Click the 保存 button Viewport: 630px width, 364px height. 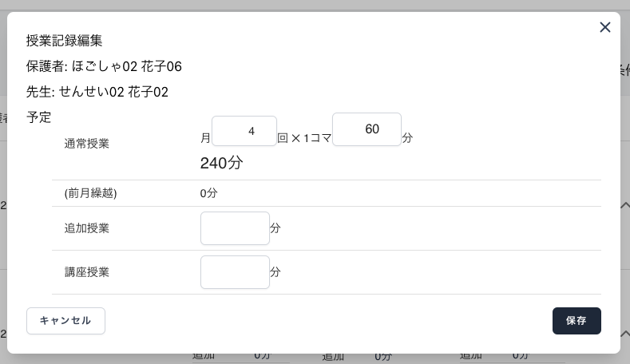576,321
